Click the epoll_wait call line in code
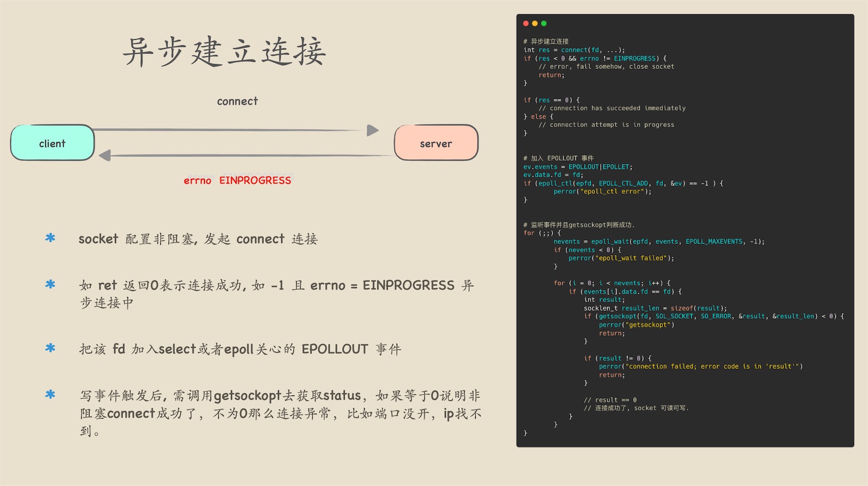868x486 pixels. pyautogui.click(x=659, y=241)
